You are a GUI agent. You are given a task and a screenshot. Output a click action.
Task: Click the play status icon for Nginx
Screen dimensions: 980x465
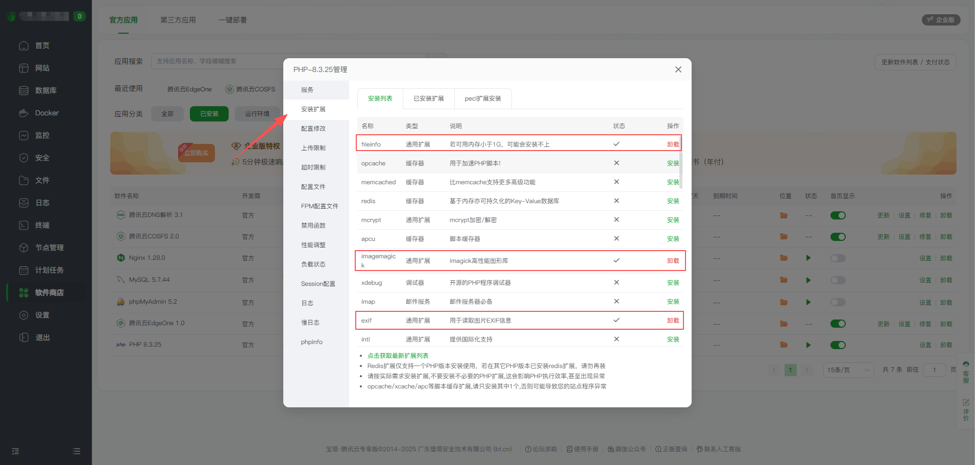coord(808,258)
